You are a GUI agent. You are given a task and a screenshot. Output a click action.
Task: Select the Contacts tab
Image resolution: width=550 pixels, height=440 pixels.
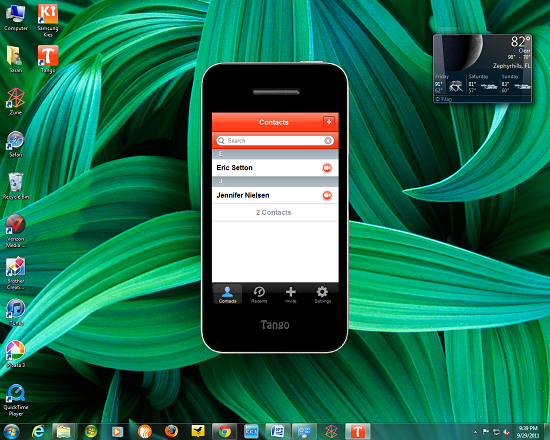[x=227, y=294]
